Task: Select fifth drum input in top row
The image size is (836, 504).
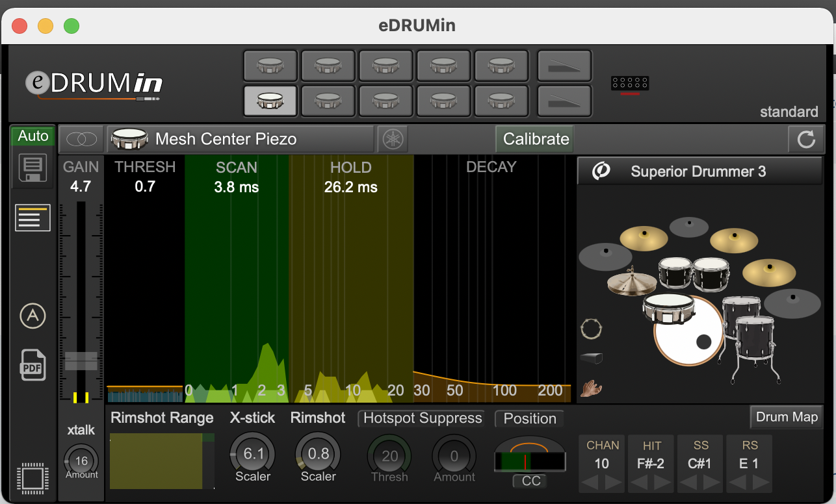Action: (502, 66)
